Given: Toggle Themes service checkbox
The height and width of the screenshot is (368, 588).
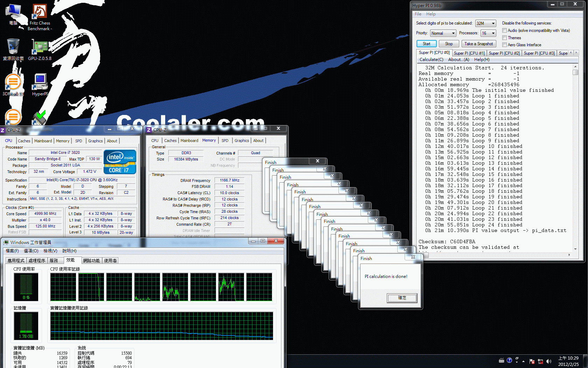Looking at the screenshot, I should pyautogui.click(x=504, y=38).
